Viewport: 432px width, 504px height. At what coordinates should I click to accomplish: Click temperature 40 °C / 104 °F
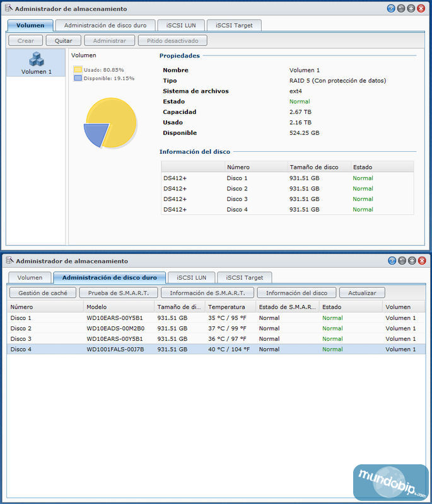[229, 350]
